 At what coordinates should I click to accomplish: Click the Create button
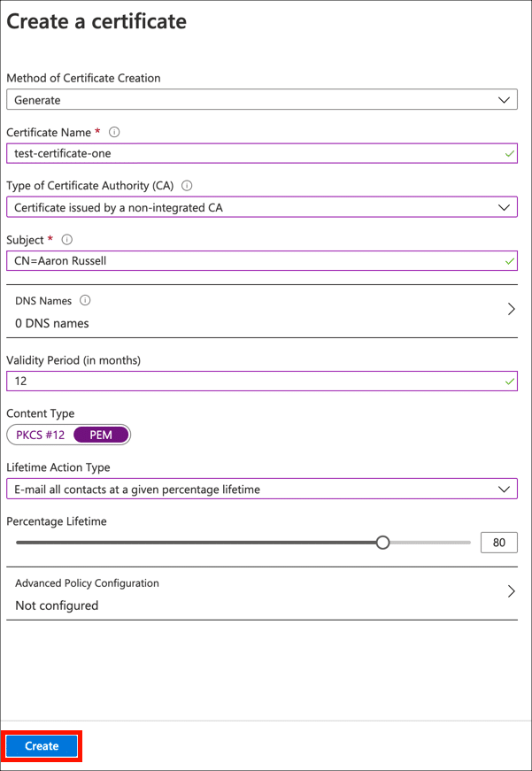click(x=42, y=746)
